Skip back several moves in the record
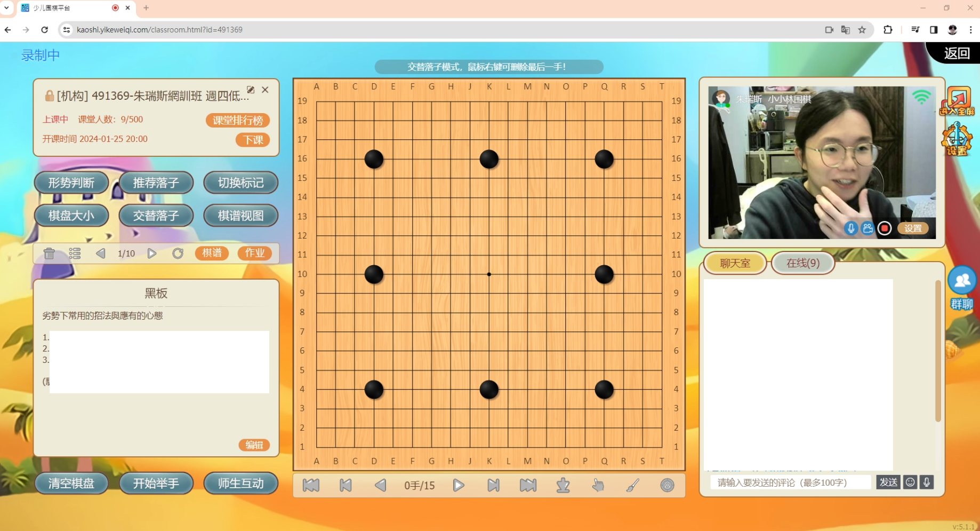This screenshot has width=980, height=531. (x=346, y=485)
